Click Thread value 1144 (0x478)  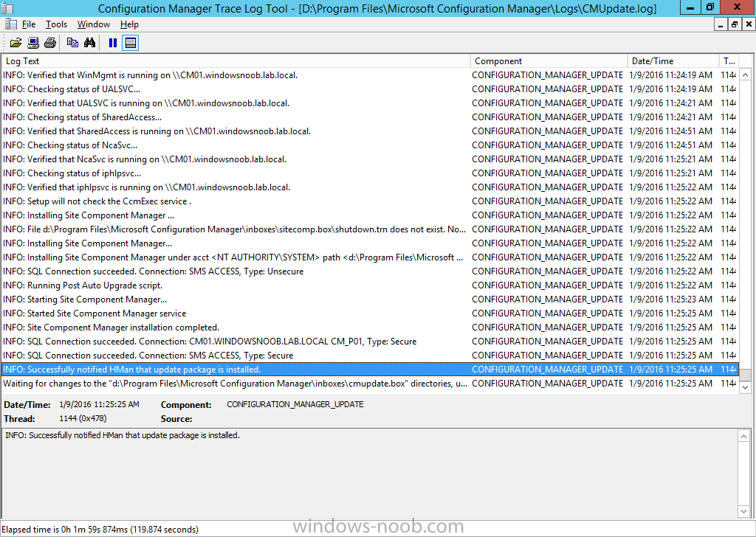[x=83, y=418]
